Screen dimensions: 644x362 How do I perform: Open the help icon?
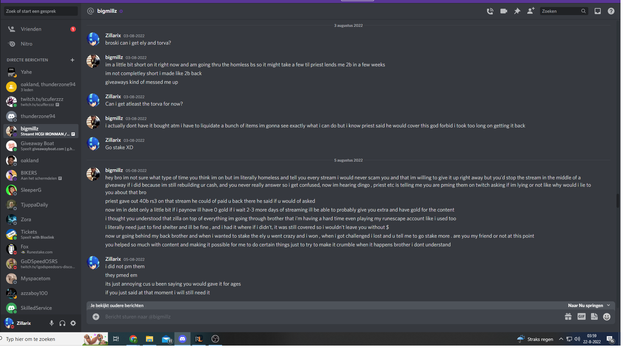[x=611, y=11]
